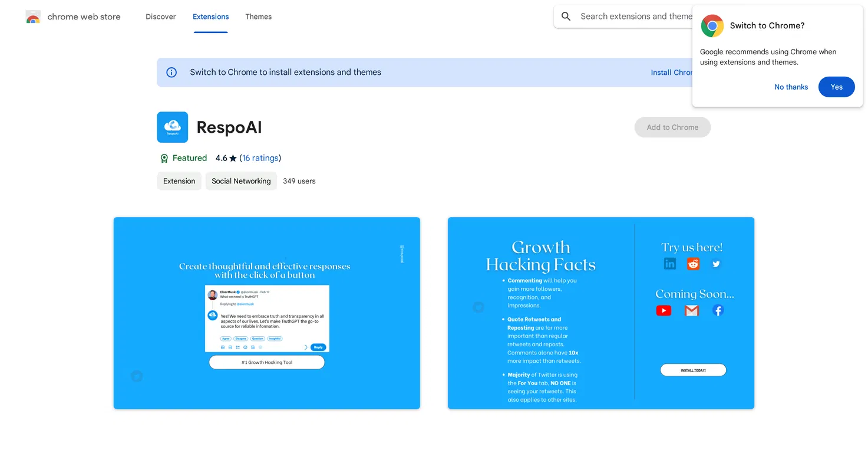Click the info icon in blue banner

coord(171,73)
